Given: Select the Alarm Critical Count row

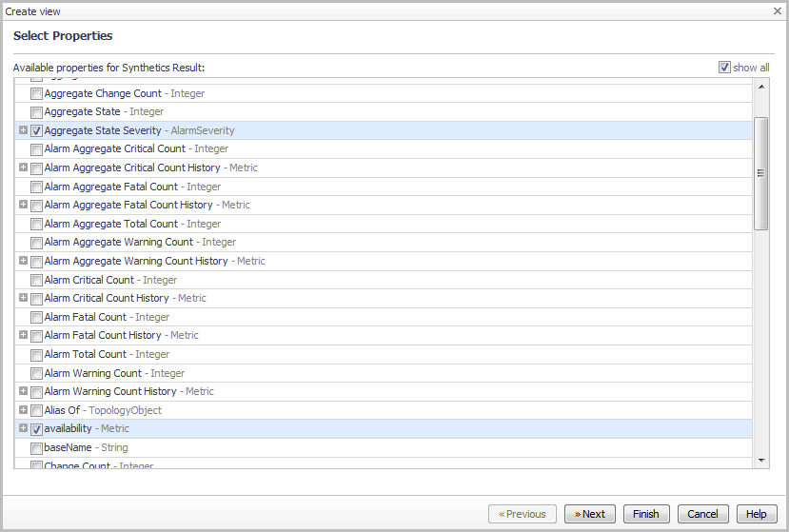Looking at the screenshot, I should (89, 280).
